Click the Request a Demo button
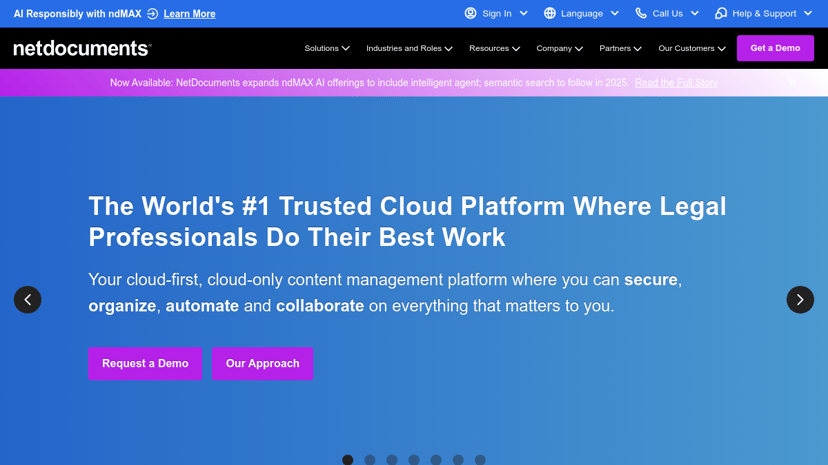This screenshot has height=465, width=828. (x=145, y=364)
